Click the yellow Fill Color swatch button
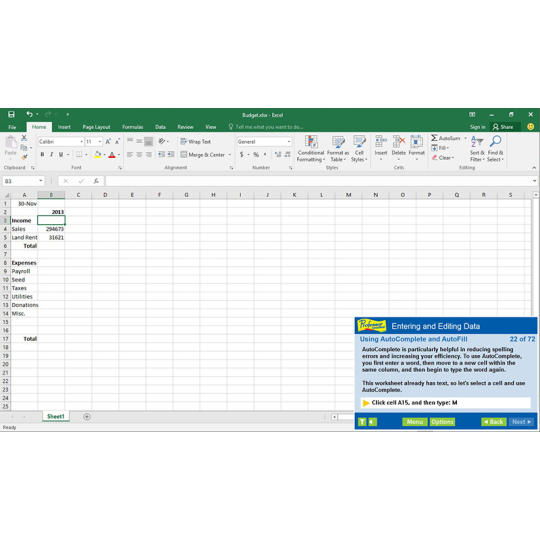 tap(97, 155)
